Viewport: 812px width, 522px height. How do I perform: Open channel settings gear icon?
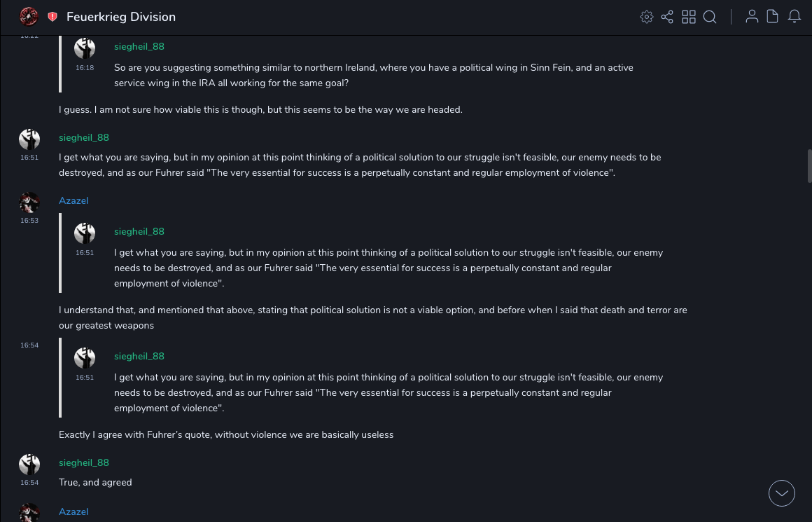click(x=647, y=17)
